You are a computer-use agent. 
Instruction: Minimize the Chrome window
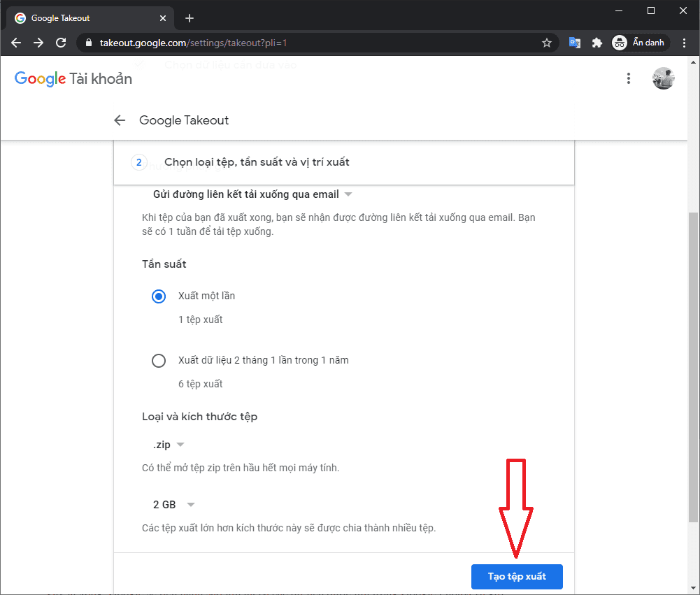tap(619, 10)
